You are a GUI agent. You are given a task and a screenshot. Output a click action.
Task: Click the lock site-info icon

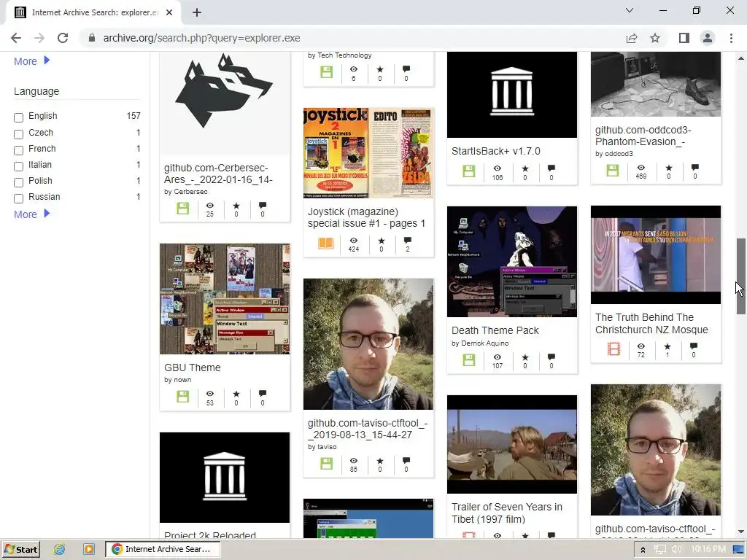click(x=92, y=38)
